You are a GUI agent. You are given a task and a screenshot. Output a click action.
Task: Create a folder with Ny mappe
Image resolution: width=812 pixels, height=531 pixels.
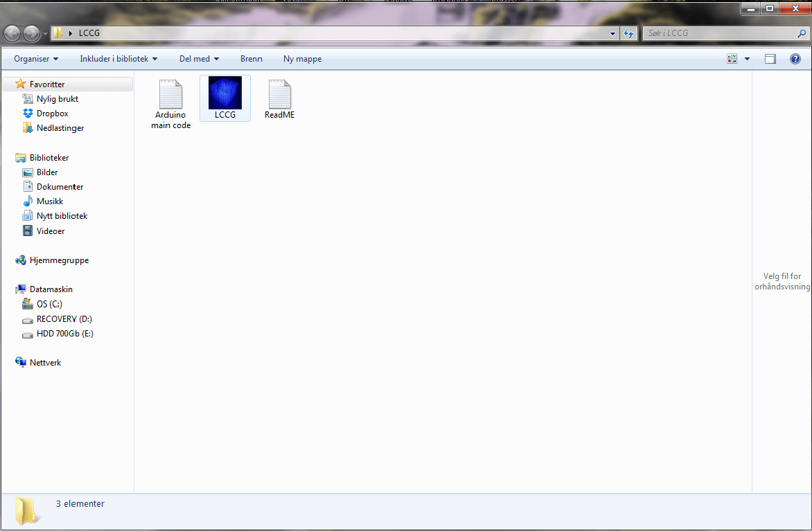(x=303, y=59)
